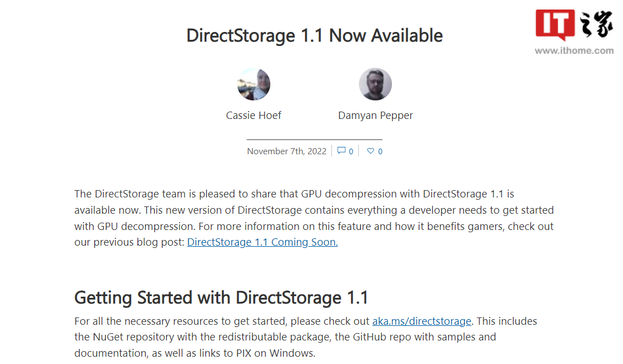Open Damyan Pepper's profile avatar

pos(375,85)
